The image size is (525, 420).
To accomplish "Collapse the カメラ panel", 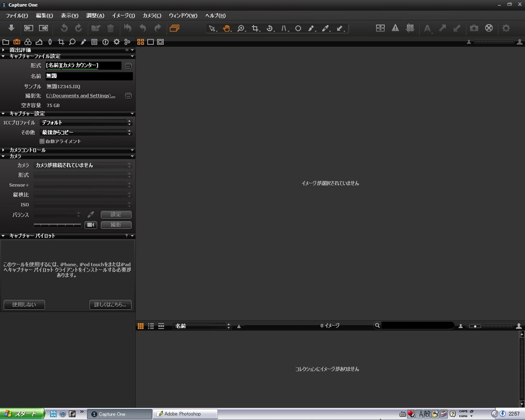I will 3,156.
